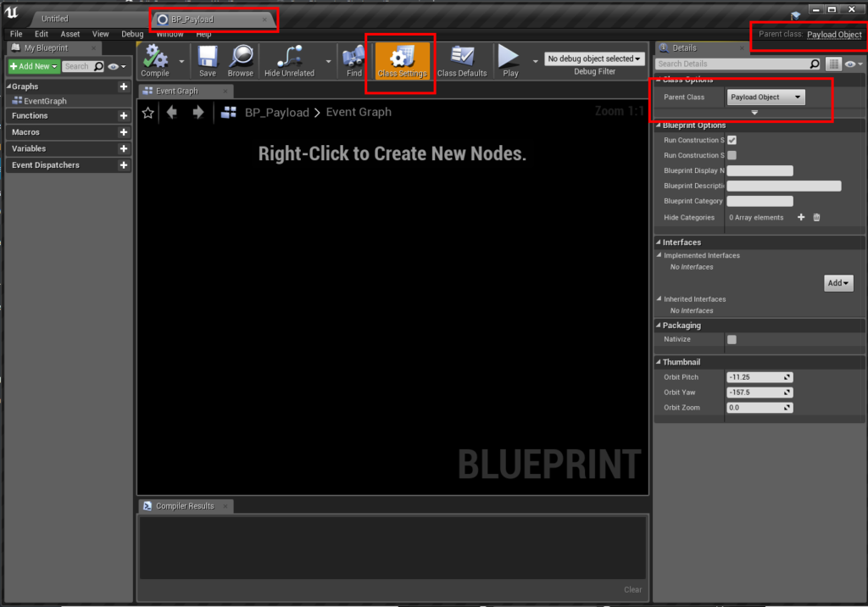Screen dimensions: 868x607
Task: Open Hide Unrelated options arrow
Action: coord(328,62)
